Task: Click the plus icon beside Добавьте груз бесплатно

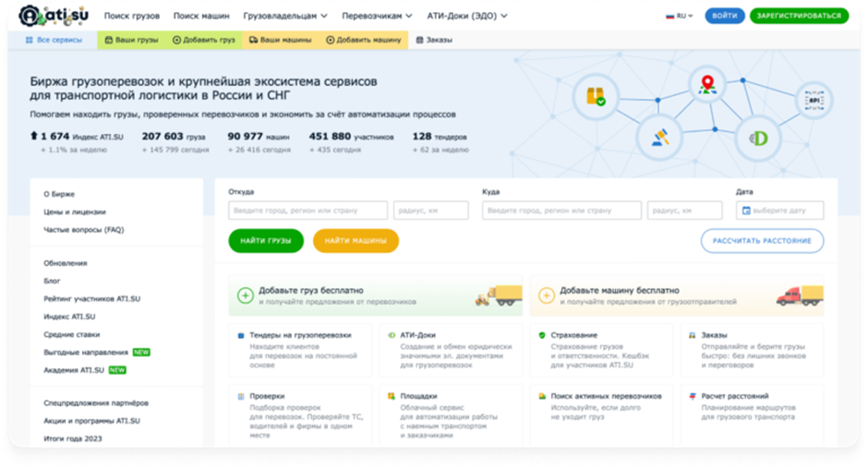Action: [246, 295]
